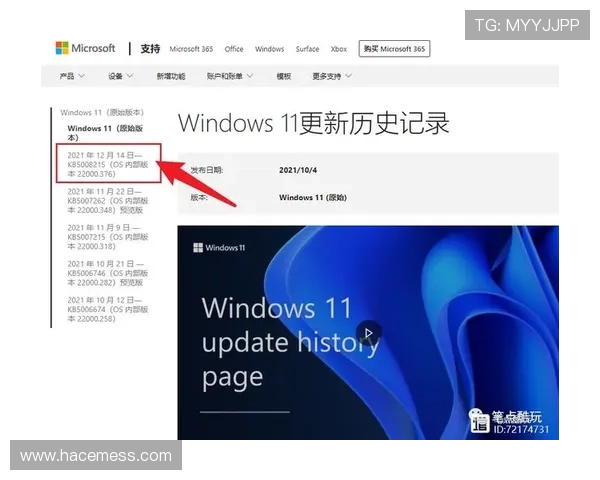
Task: Click the Windows 11更新历史记录 heading
Action: (313, 123)
